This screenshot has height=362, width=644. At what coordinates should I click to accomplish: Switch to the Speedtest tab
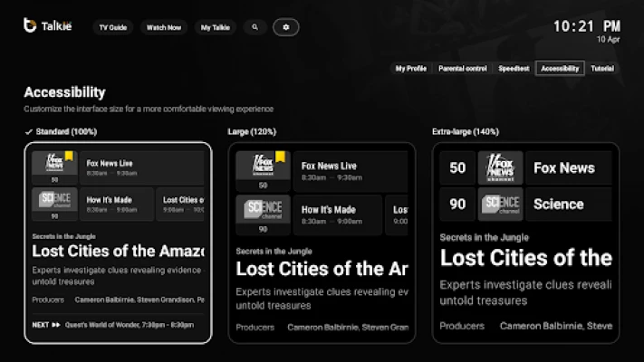point(514,69)
